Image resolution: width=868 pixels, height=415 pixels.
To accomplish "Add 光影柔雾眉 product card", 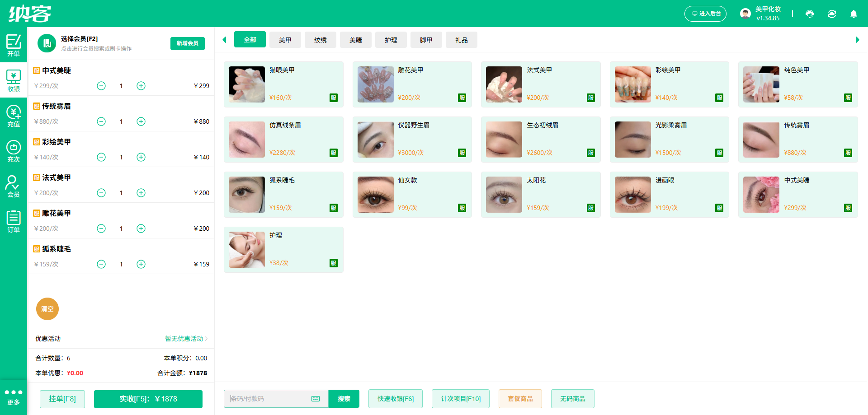I will 670,140.
